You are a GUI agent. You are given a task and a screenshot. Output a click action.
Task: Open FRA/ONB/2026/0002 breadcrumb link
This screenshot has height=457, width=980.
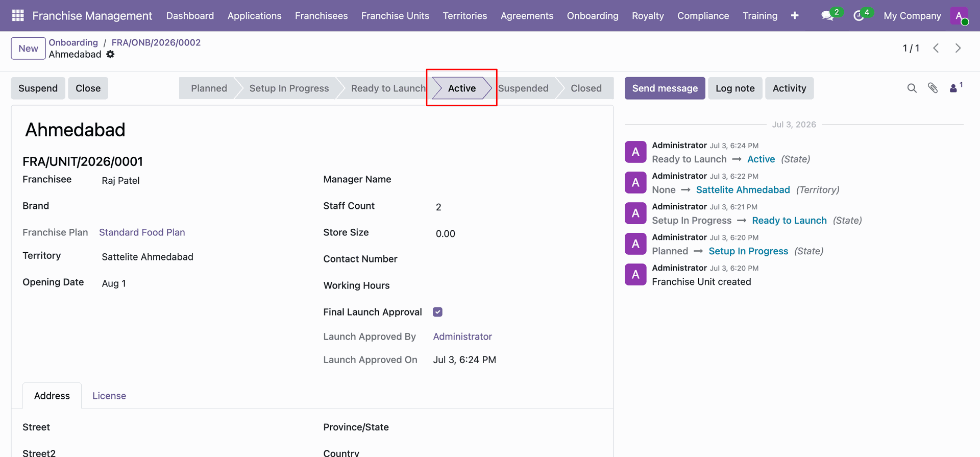[x=156, y=42]
